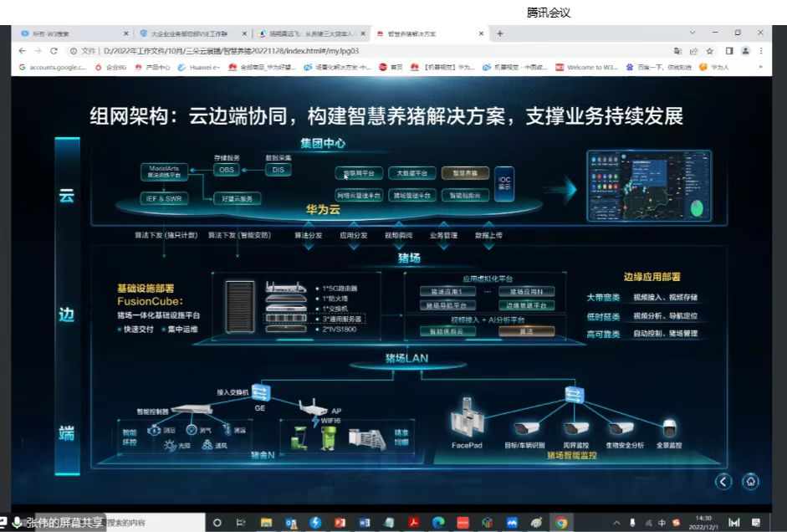Click the FacePad gate device icon
Image resolution: width=787 pixels, height=532 pixels.
tap(467, 419)
